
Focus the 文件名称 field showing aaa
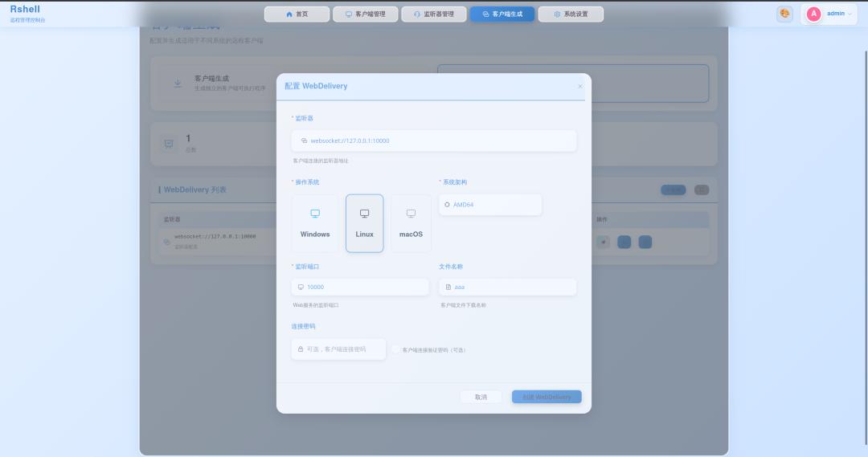[x=508, y=288]
